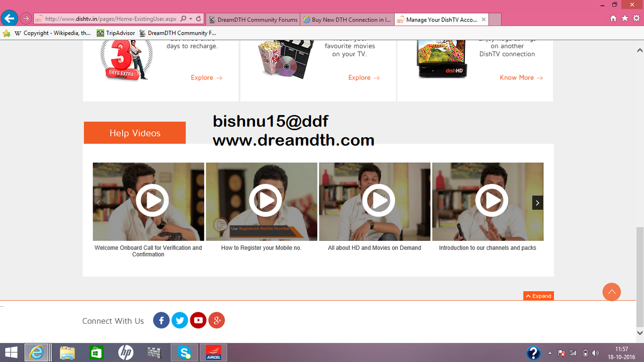
Task: Open the volume speaker tray icon
Action: click(x=596, y=353)
